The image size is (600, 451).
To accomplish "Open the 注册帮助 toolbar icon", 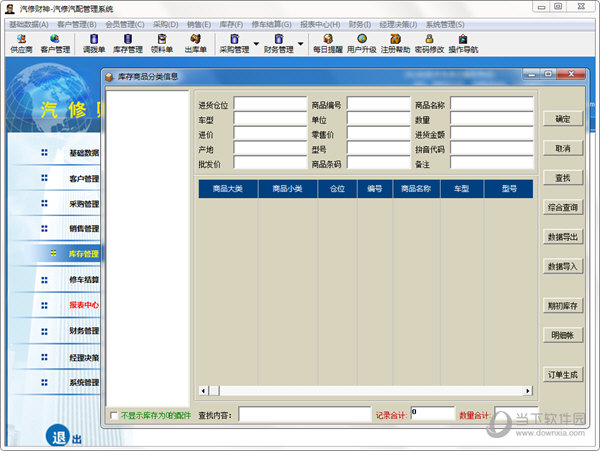I will (x=395, y=44).
